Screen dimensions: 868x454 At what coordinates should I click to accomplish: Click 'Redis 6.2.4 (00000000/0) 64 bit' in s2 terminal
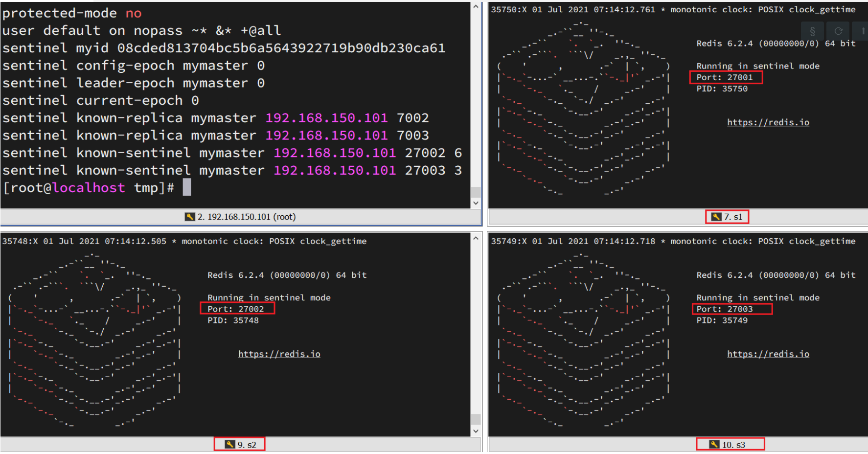[x=287, y=275]
